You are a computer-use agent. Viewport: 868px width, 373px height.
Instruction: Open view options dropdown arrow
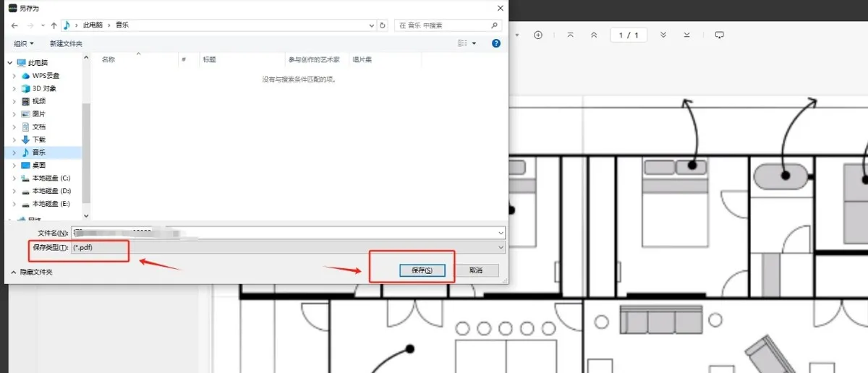475,43
